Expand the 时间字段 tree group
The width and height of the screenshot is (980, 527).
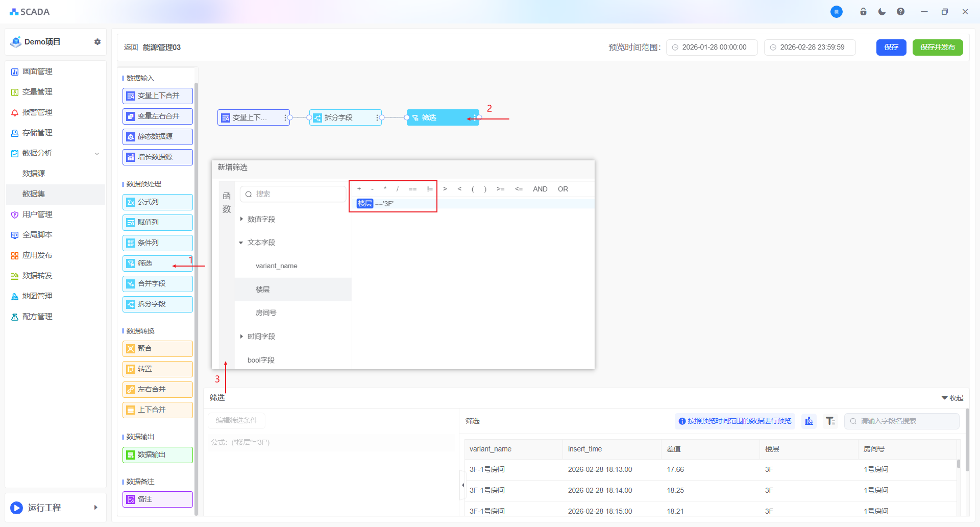pos(242,337)
